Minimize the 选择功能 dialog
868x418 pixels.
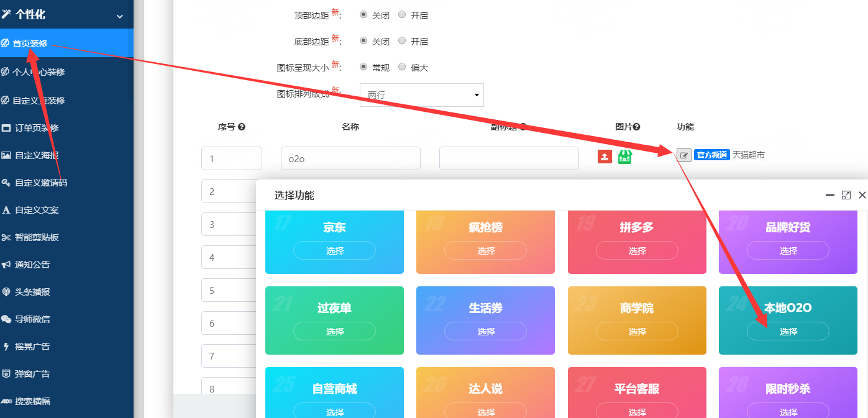pos(829,195)
